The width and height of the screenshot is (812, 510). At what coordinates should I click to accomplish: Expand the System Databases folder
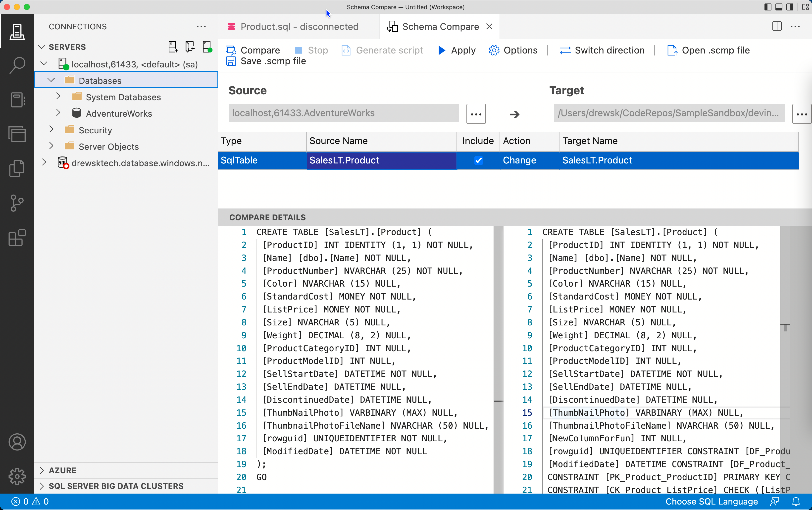(58, 96)
